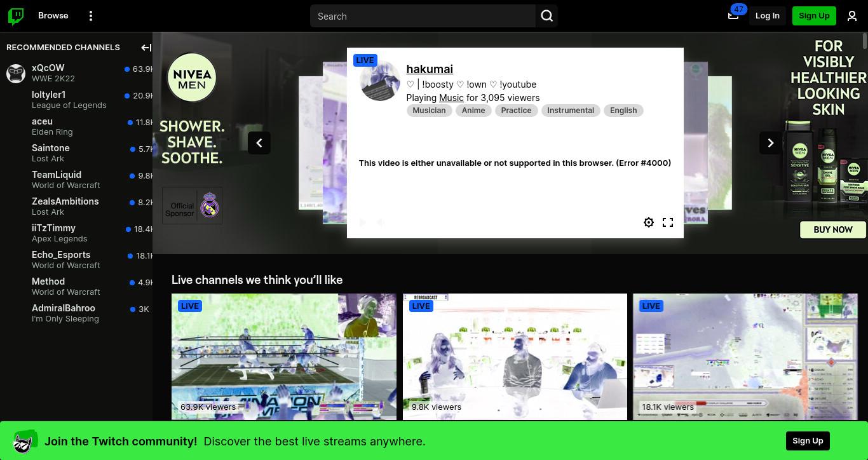The image size is (868, 460).
Task: Open video player settings gear
Action: (649, 222)
